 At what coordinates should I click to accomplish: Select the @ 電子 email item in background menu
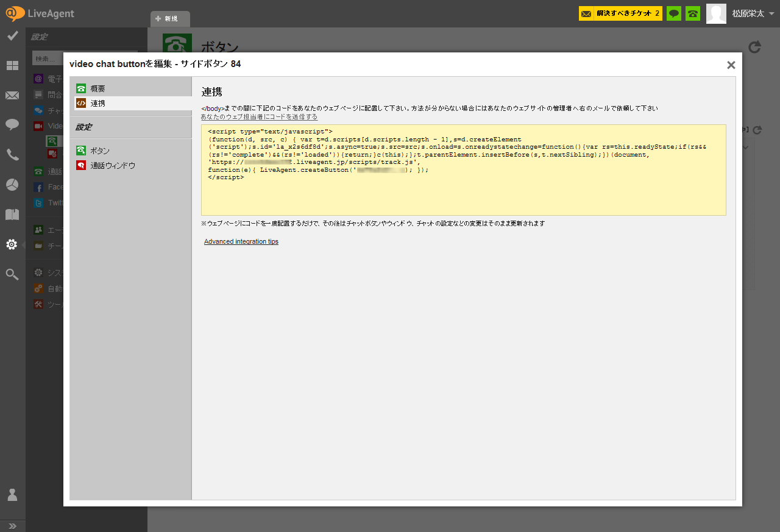point(48,79)
